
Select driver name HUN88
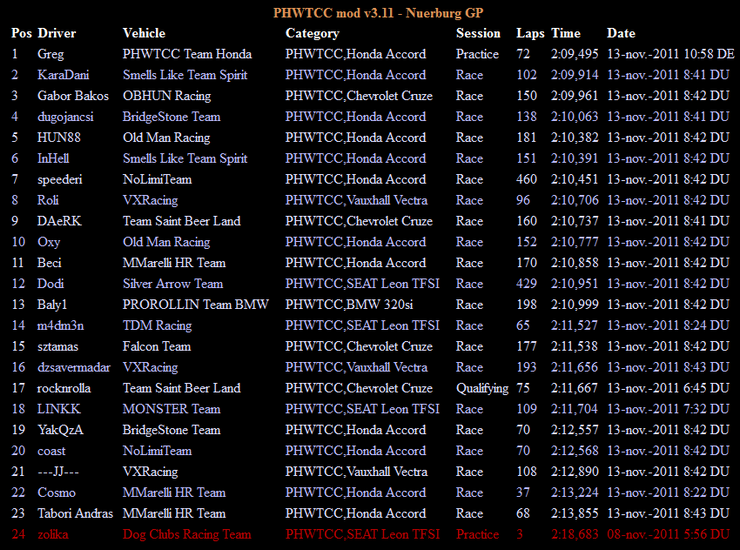click(59, 137)
